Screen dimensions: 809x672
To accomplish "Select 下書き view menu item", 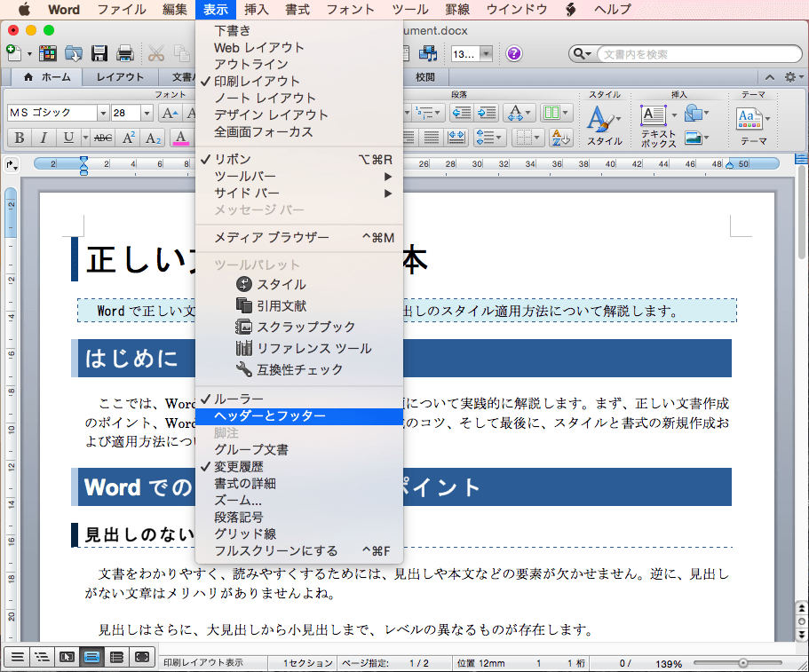I will click(x=299, y=30).
